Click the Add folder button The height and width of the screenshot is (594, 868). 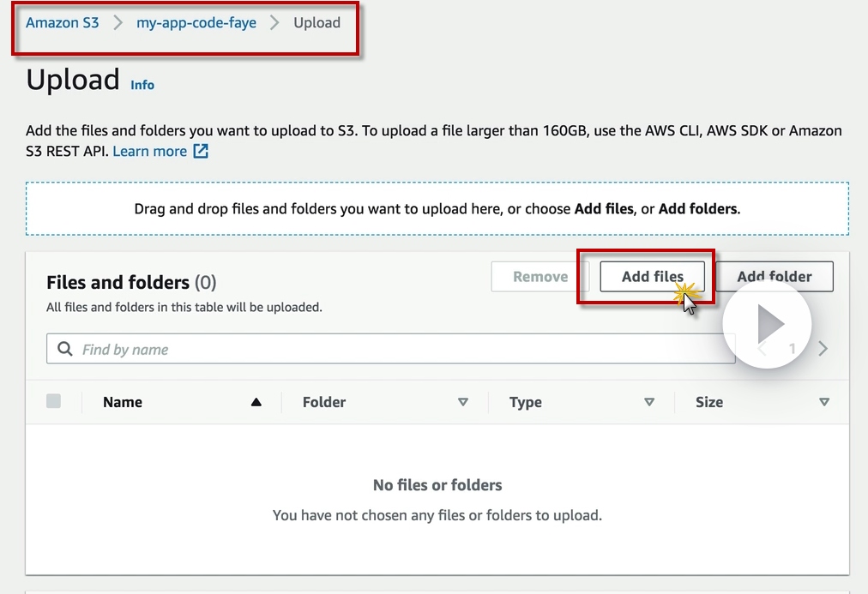(775, 277)
